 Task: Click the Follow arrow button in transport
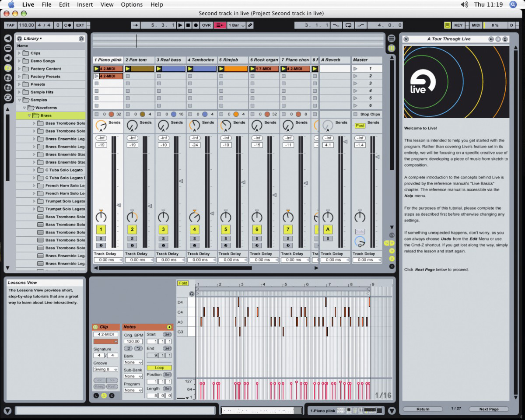pyautogui.click(x=135, y=25)
